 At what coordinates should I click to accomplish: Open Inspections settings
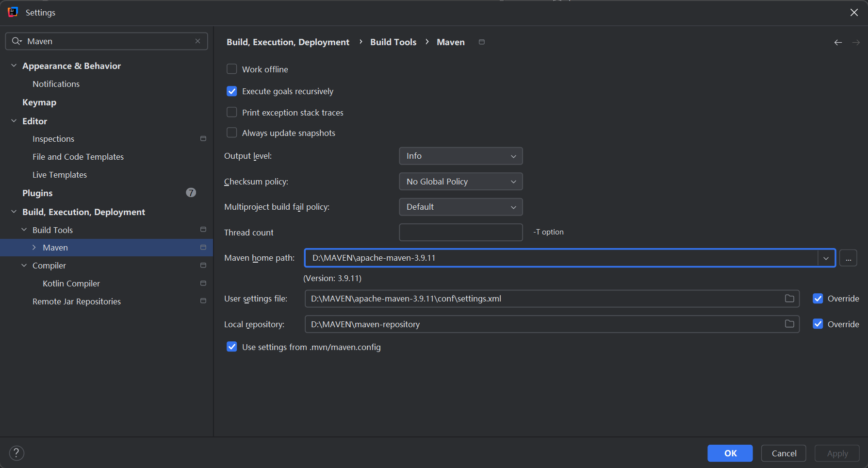tap(53, 139)
